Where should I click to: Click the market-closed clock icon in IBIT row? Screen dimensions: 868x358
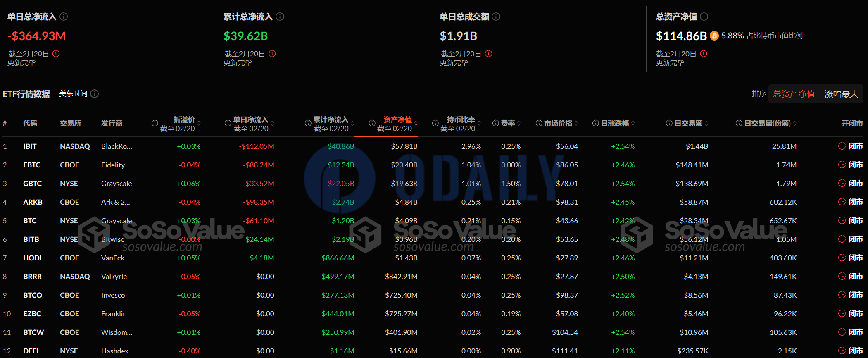tap(842, 146)
